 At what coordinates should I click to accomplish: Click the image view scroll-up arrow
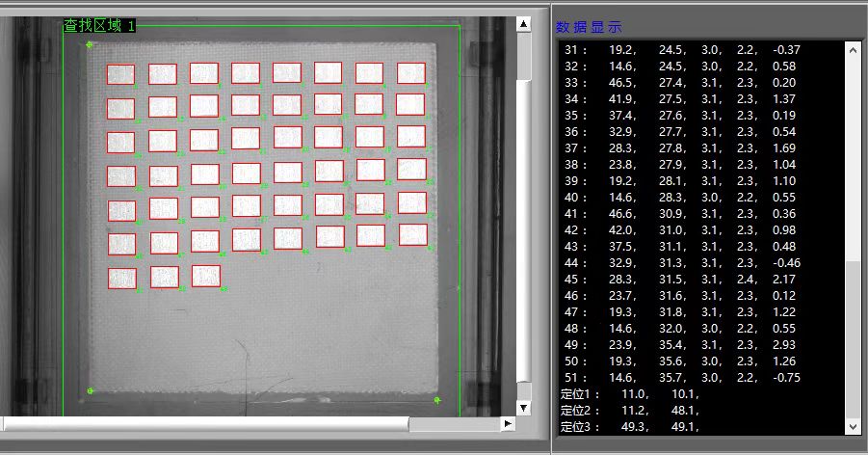pyautogui.click(x=523, y=24)
